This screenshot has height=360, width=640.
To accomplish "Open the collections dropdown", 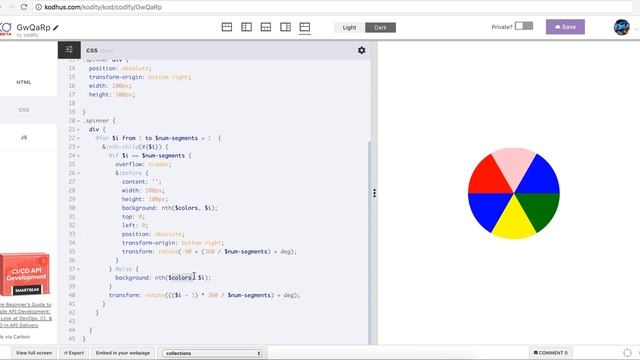I will pyautogui.click(x=212, y=353).
